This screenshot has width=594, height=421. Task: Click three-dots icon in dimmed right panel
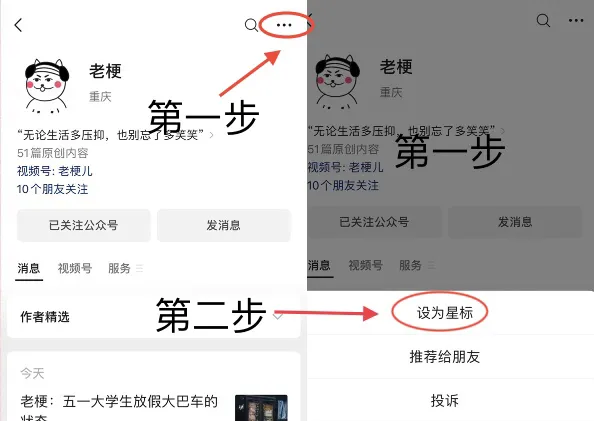(x=576, y=20)
